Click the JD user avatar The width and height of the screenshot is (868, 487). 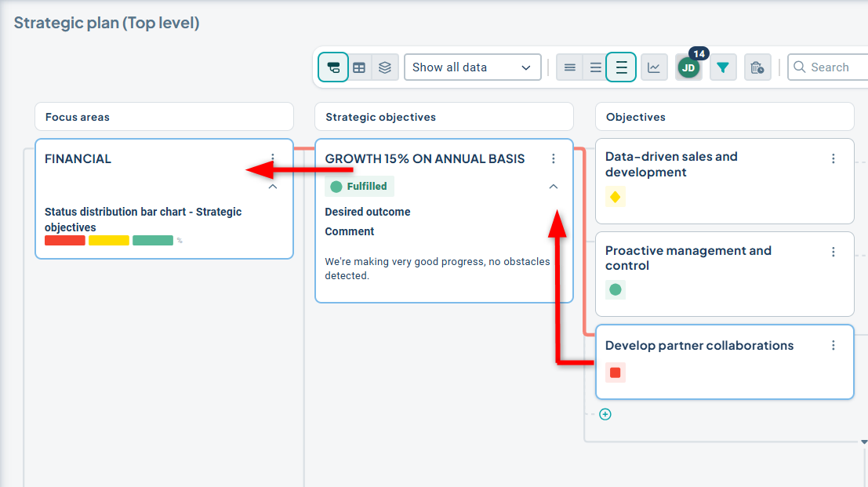click(688, 67)
